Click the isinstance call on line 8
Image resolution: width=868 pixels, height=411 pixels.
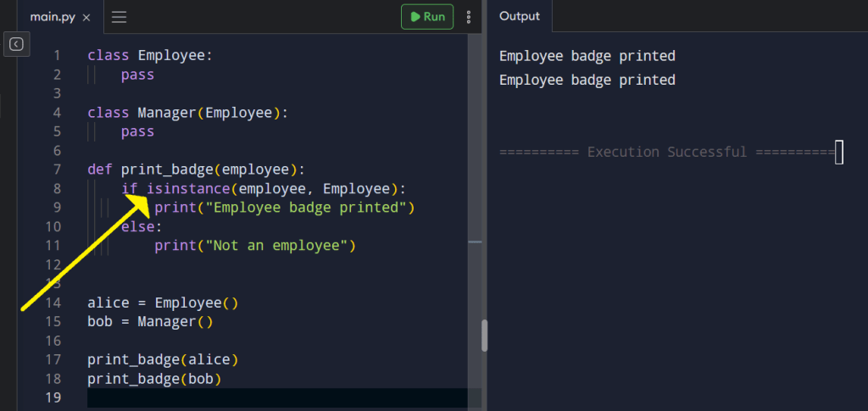[x=271, y=189]
